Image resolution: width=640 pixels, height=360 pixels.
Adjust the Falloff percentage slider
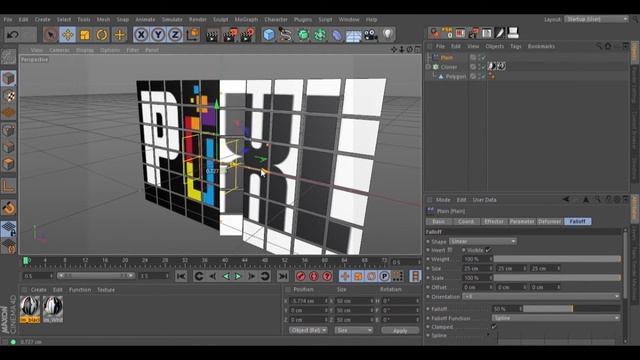coord(572,309)
